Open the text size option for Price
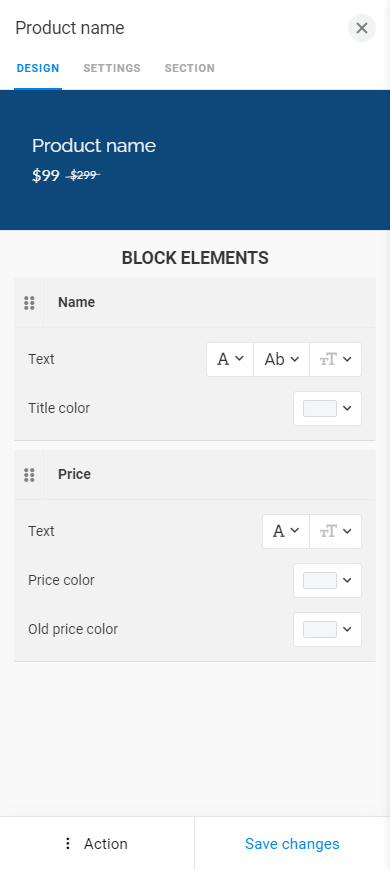 [x=335, y=532]
